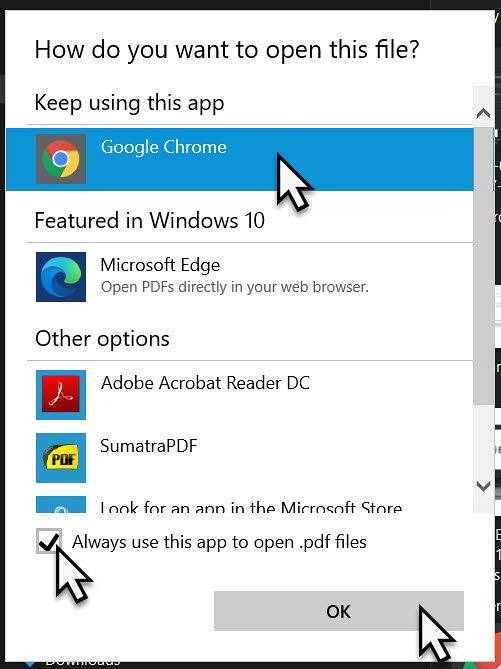
Task: Click 'Open PDFs directly in your web browser' text
Action: (235, 287)
